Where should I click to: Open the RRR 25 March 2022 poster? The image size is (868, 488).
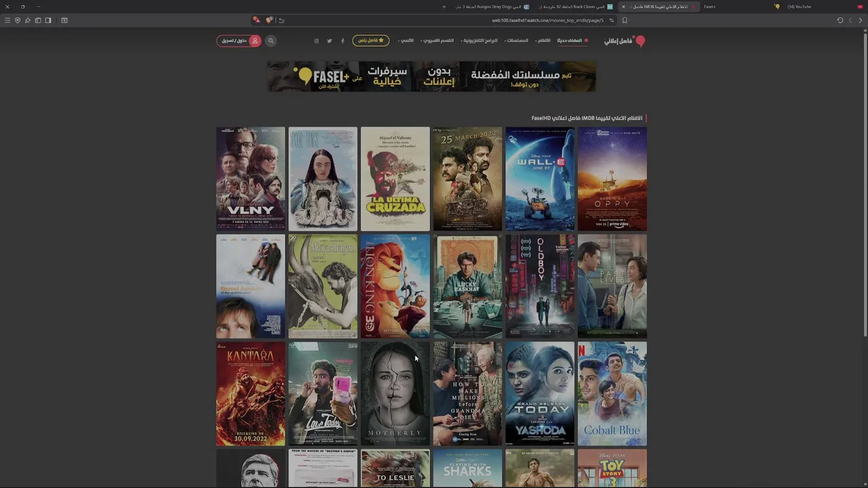click(467, 179)
